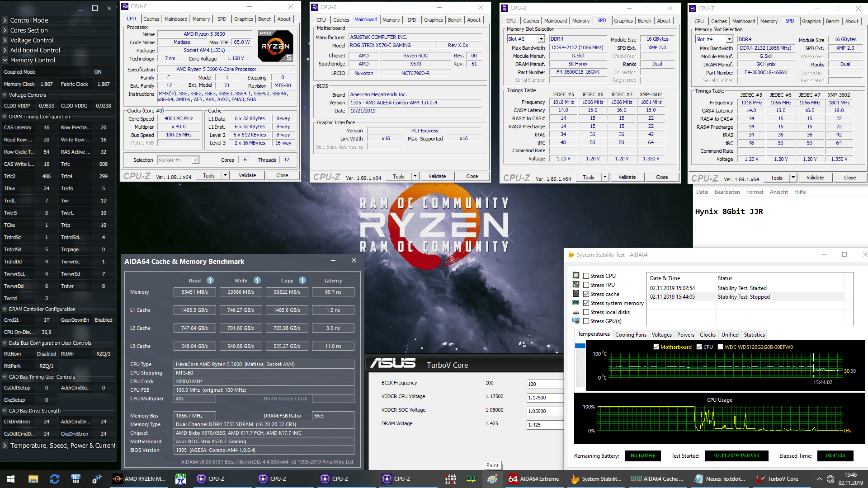Screen dimensions: 868x488
Task: Click the Copy info icon in AIDA64 benchmark
Action: click(302, 280)
